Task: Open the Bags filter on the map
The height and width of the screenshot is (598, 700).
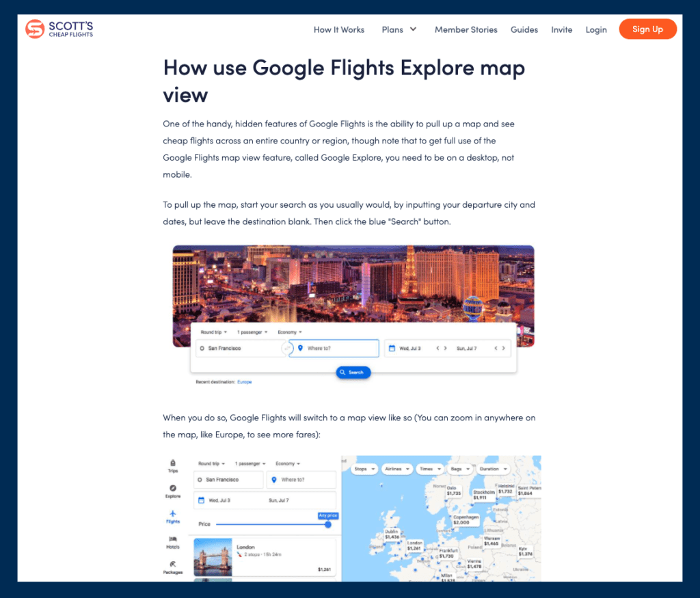Action: click(460, 469)
